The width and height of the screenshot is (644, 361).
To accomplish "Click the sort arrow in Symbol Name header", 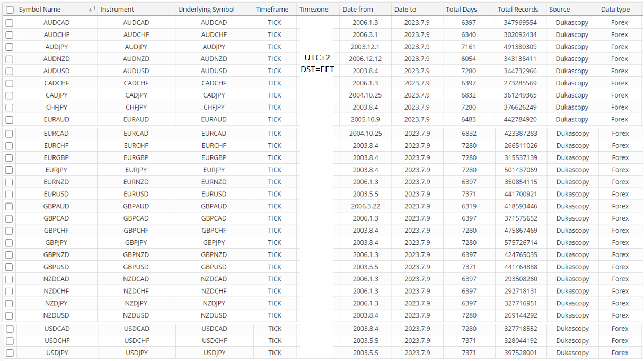I will [91, 10].
